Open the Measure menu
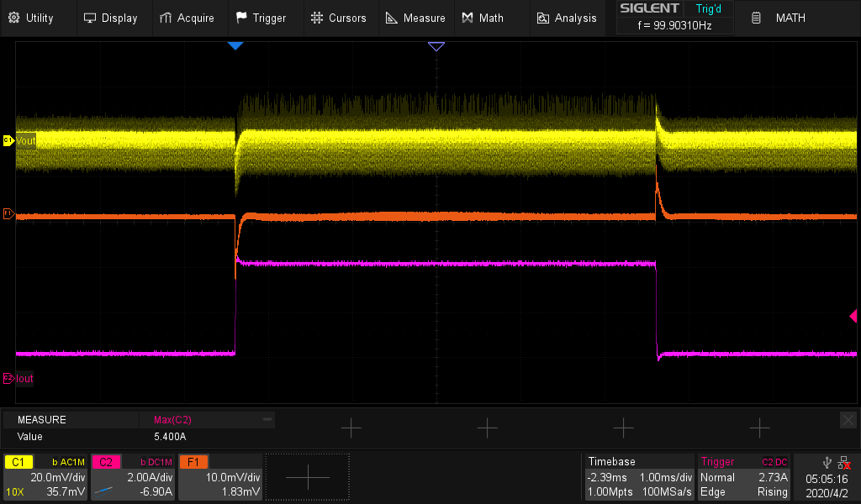The width and height of the screenshot is (861, 504). tap(415, 18)
